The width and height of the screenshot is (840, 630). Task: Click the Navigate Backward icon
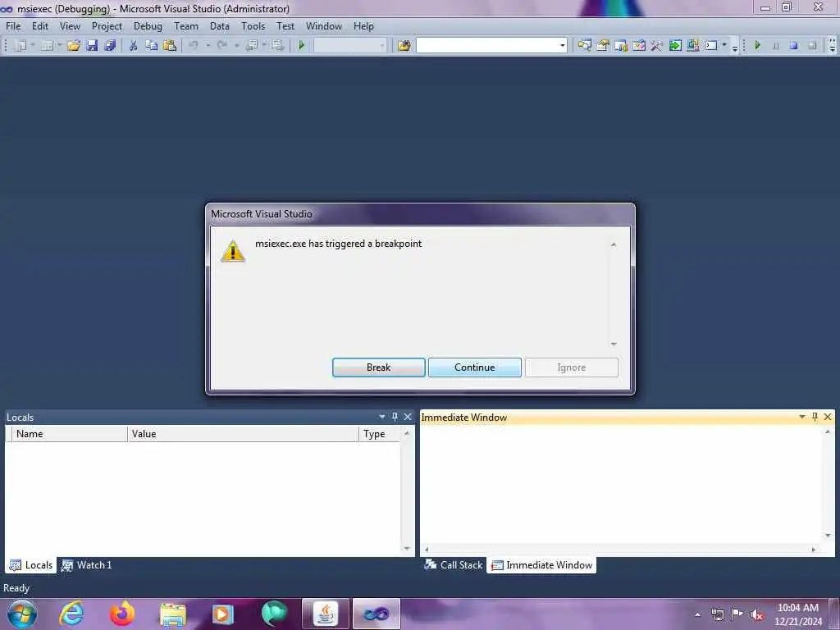pos(251,46)
